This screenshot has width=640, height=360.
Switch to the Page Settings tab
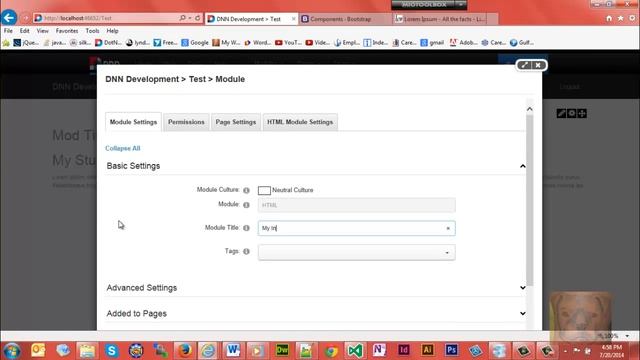click(x=236, y=122)
